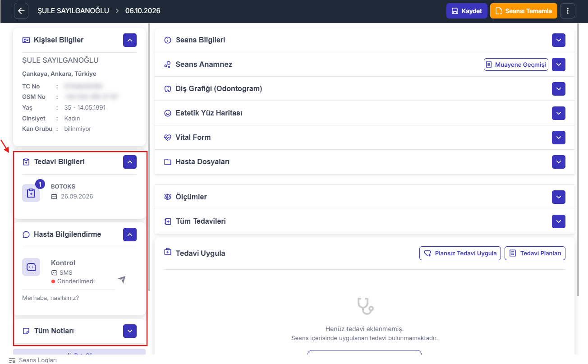Click the Tüm Tedavileri notebook icon
Viewport: 588px width, 364px height.
coord(168,221)
